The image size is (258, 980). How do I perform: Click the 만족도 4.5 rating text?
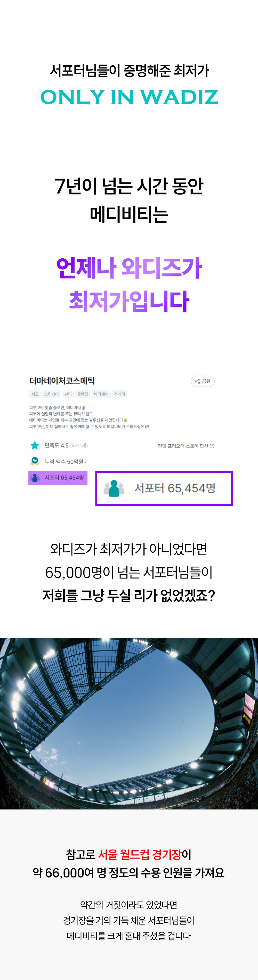pos(57,445)
